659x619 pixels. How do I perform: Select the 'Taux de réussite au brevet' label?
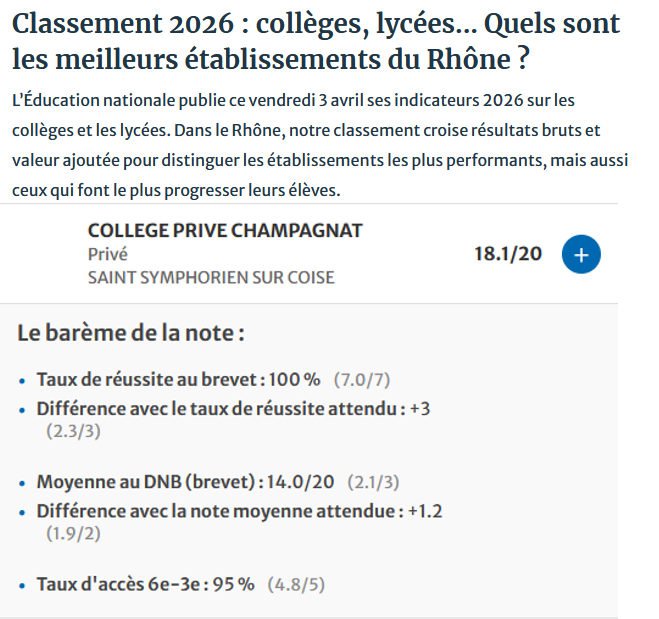pyautogui.click(x=146, y=380)
